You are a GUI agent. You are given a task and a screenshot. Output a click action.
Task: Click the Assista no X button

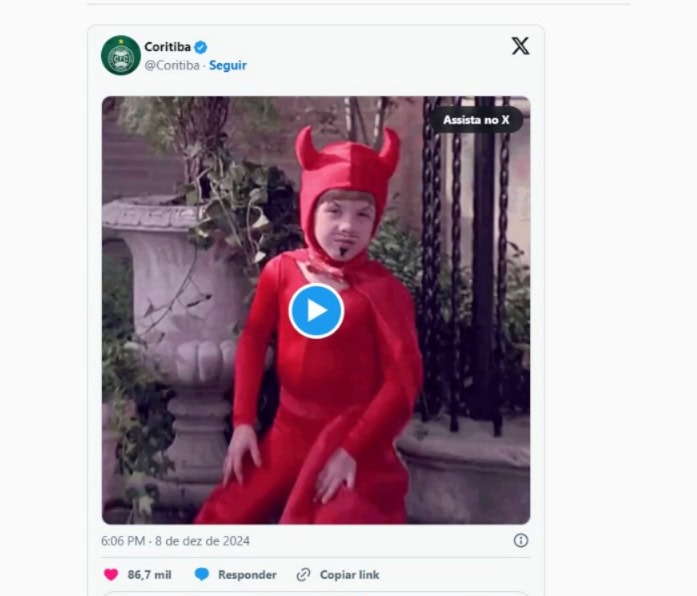(476, 120)
